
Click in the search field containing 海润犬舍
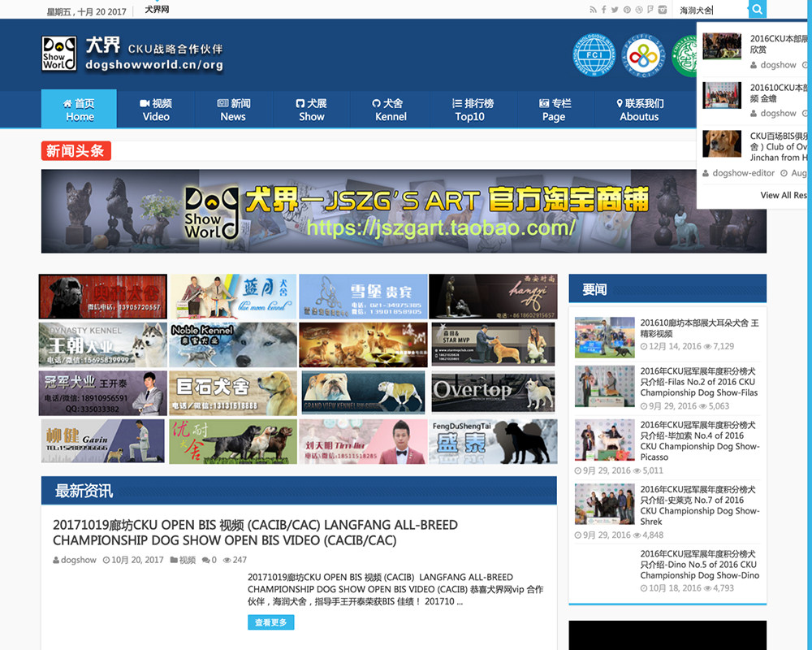(710, 10)
